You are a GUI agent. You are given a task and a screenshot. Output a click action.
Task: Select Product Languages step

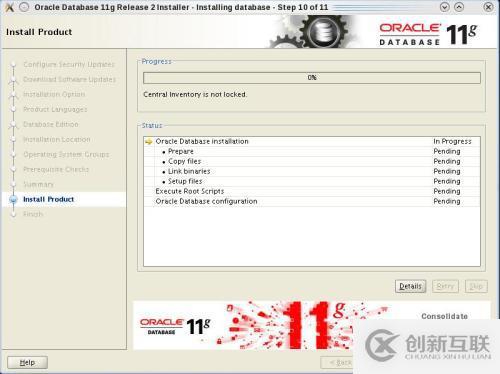(x=55, y=109)
